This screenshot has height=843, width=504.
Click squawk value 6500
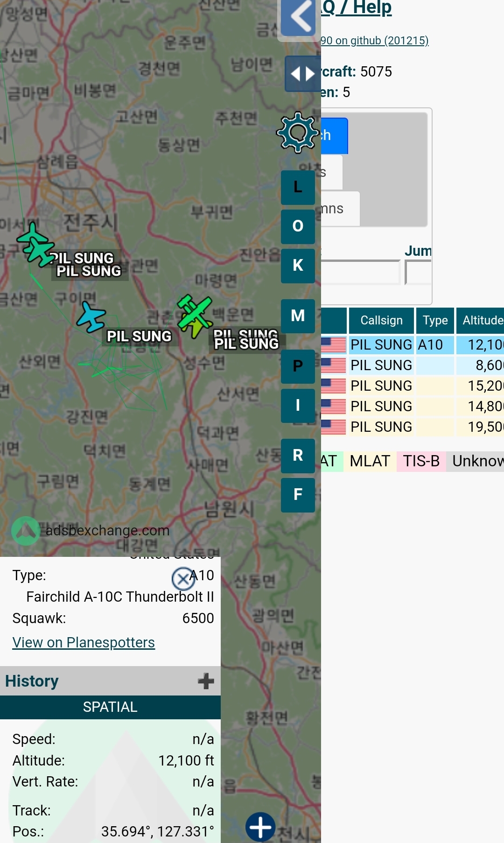pyautogui.click(x=198, y=618)
